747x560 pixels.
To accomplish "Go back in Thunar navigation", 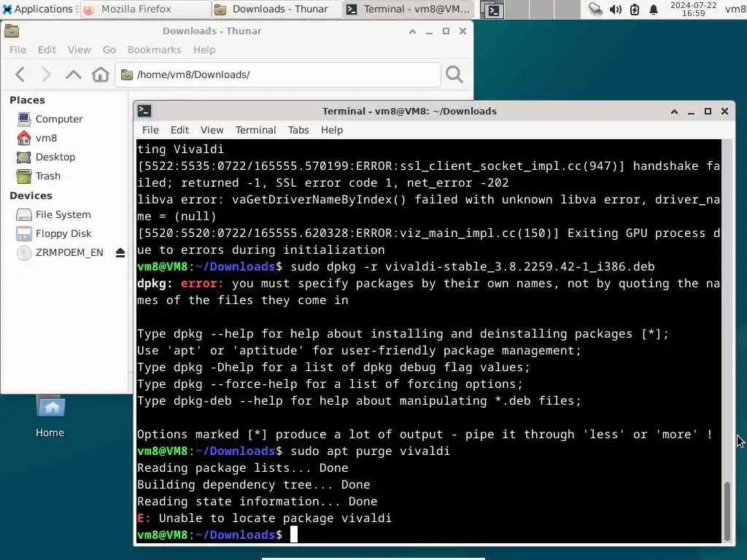I will [20, 74].
